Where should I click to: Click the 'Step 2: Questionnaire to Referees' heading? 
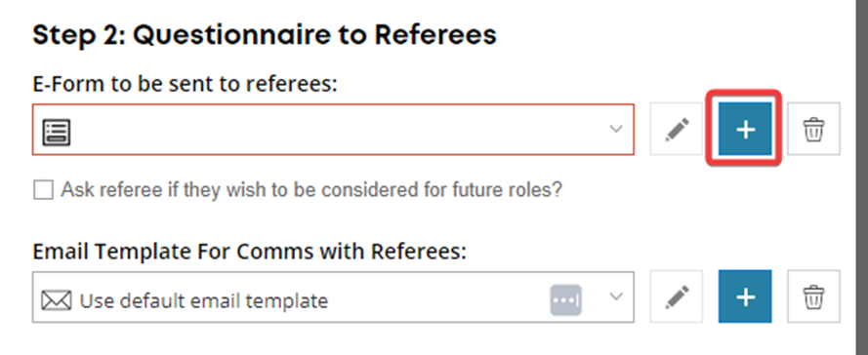tap(265, 35)
